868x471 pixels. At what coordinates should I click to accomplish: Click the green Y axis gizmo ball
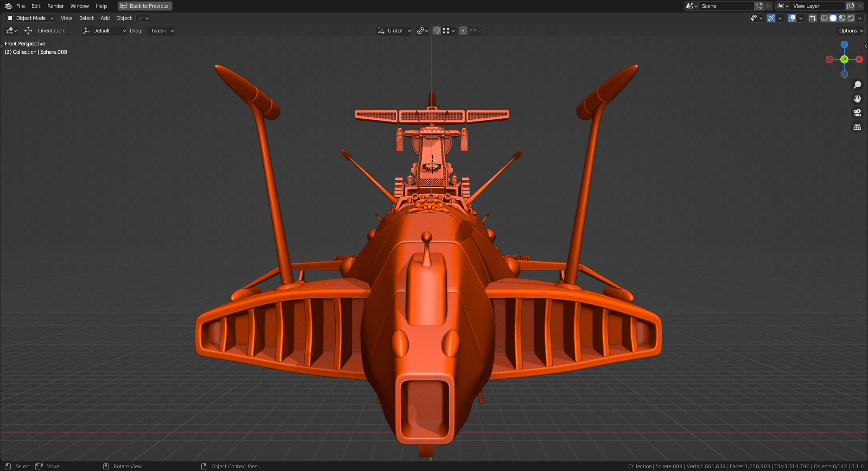(844, 59)
